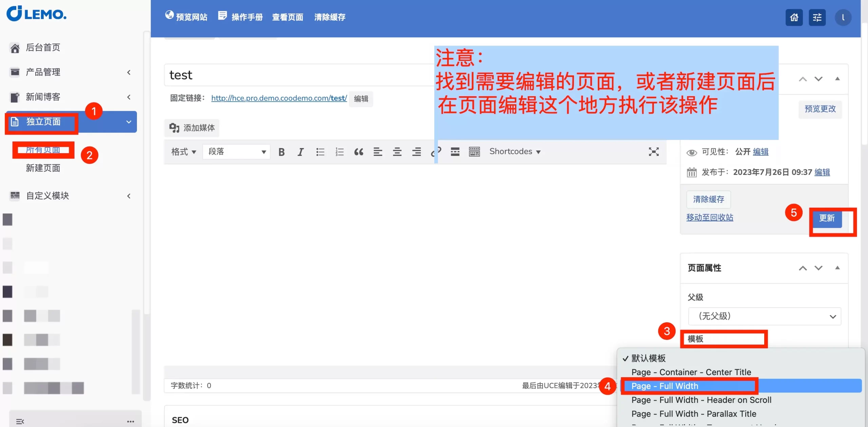The image size is (868, 427).
Task: Toggle the toolbar keyboard icon
Action: 474,152
